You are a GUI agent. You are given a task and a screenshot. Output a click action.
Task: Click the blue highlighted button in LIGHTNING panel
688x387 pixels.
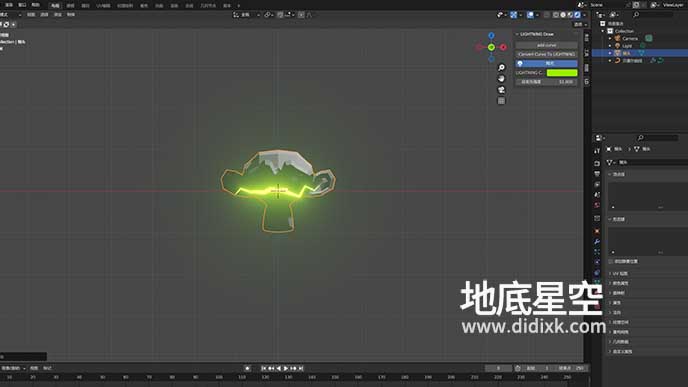point(546,64)
